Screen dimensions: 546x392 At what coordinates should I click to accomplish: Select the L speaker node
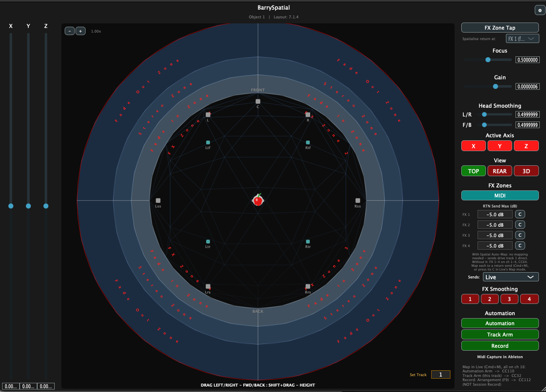[x=208, y=114]
